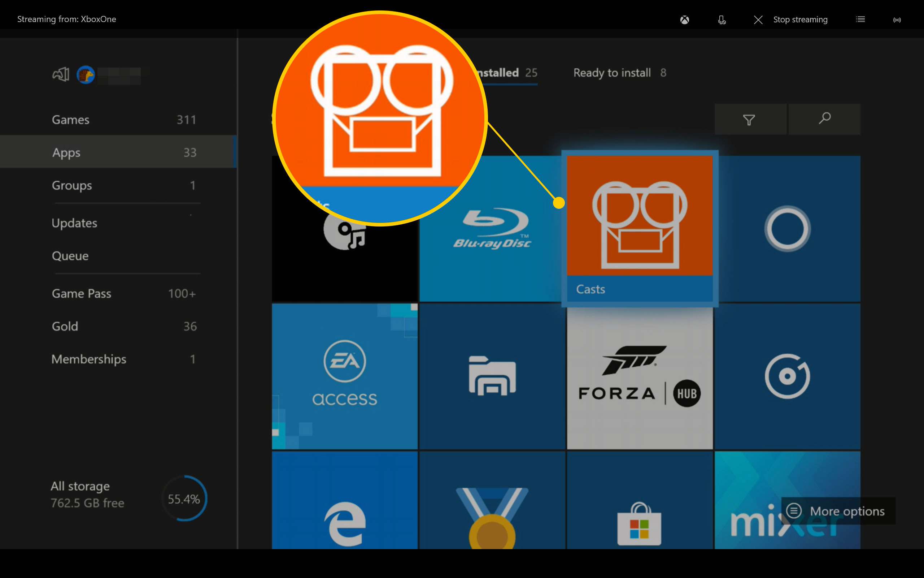This screenshot has height=578, width=924.
Task: Select Groups in the sidebar
Action: tap(118, 185)
